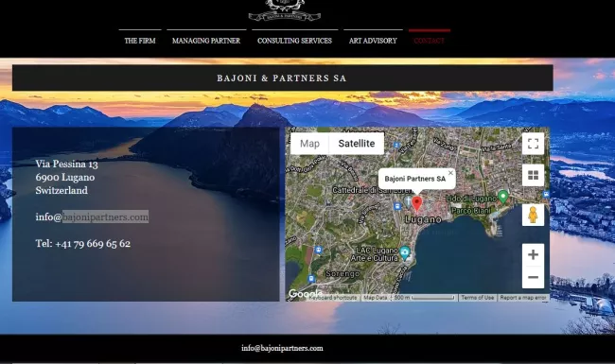This screenshot has width=615, height=364.
Task: Select the CONTACT menu item
Action: click(x=430, y=41)
